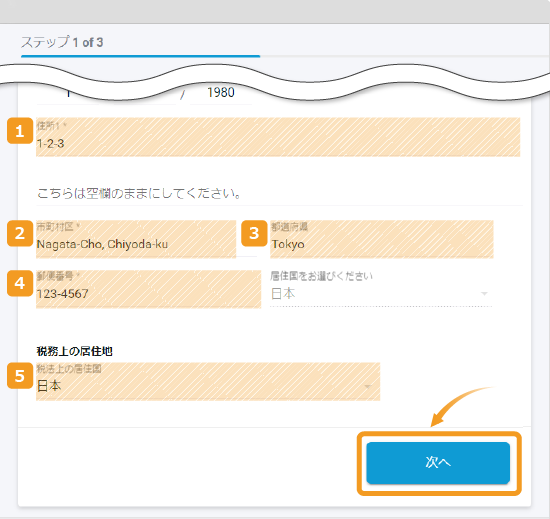Open the 居住国をお選びください dropdown
550x519 pixels.
[381, 289]
